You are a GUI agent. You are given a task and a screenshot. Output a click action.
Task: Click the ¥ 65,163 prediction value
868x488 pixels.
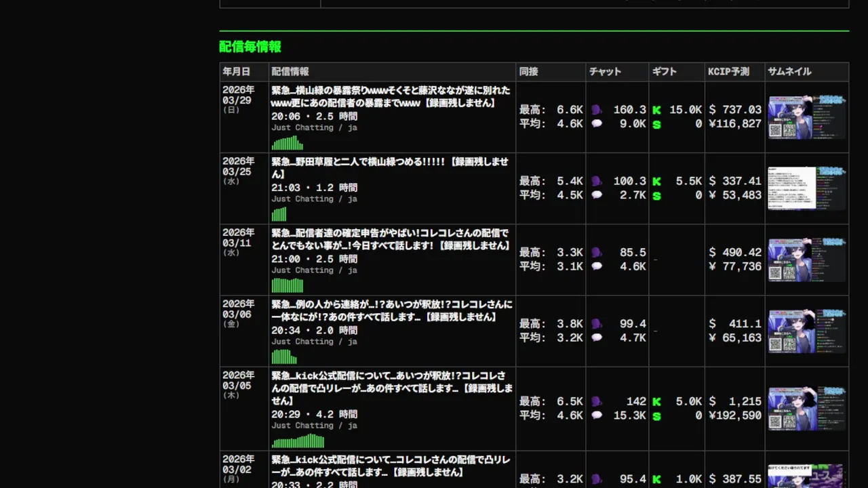click(x=735, y=338)
